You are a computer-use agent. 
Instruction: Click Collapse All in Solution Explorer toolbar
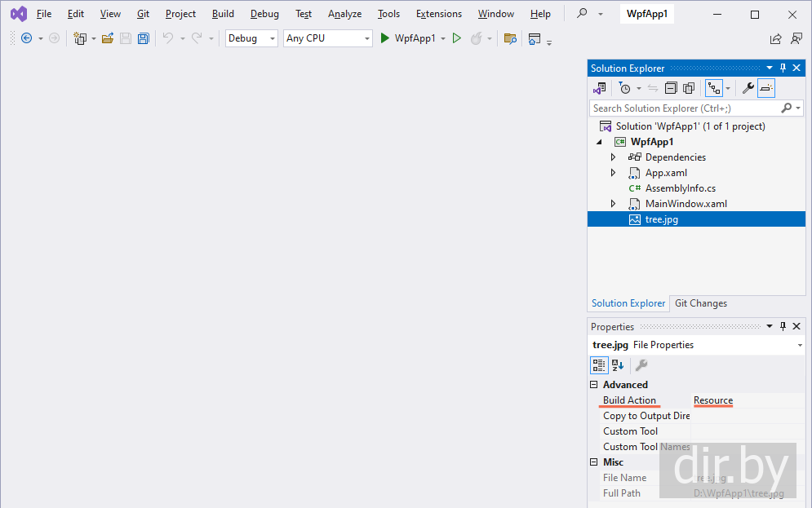click(x=671, y=88)
